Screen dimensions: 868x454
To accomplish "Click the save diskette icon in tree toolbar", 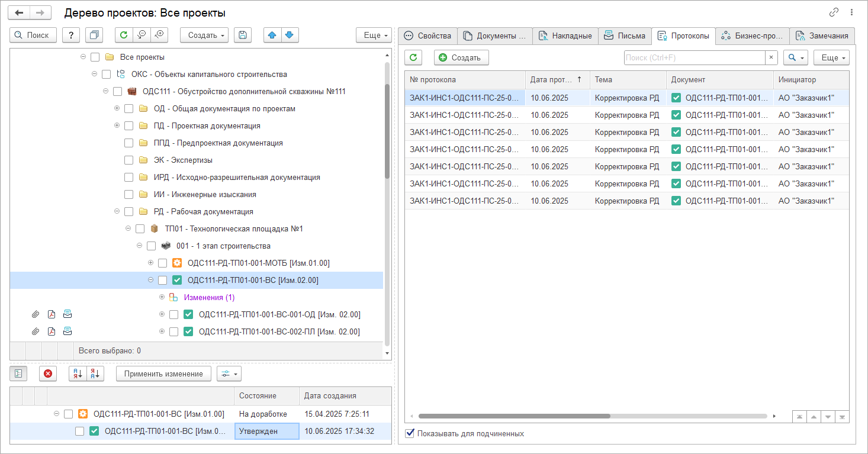I will click(x=243, y=36).
